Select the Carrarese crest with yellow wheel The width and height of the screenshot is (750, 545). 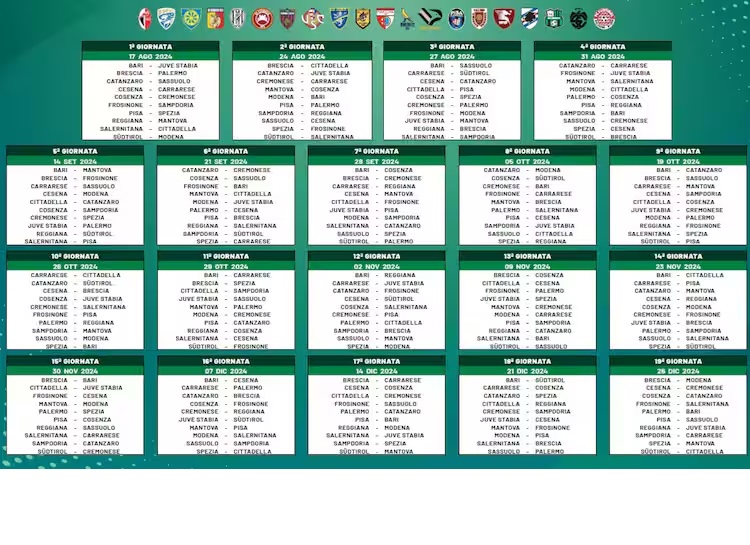[x=191, y=19]
